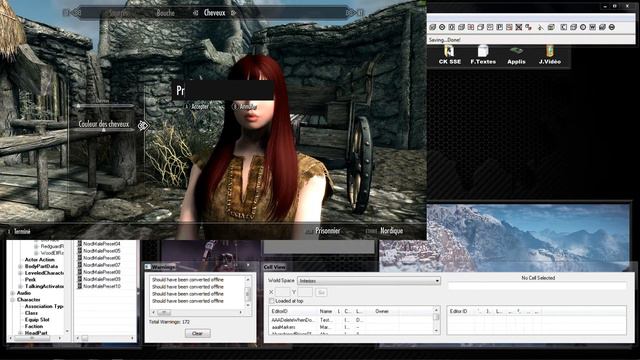The height and width of the screenshot is (360, 640).
Task: Select Faction in object tree
Action: click(x=34, y=327)
